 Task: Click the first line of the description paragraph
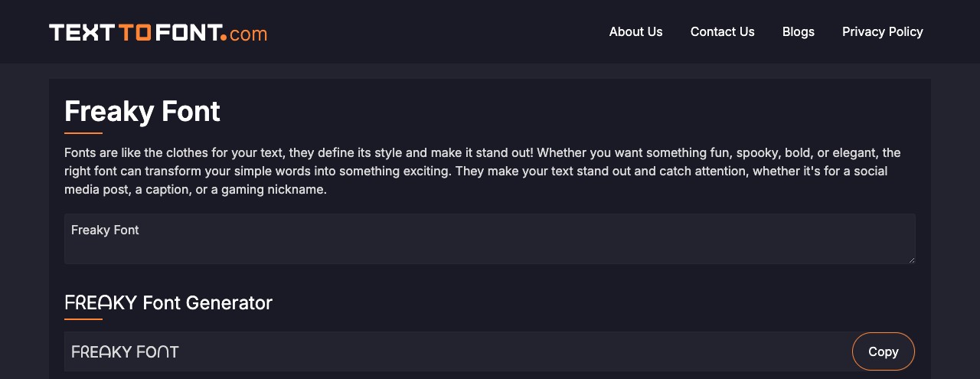click(482, 152)
